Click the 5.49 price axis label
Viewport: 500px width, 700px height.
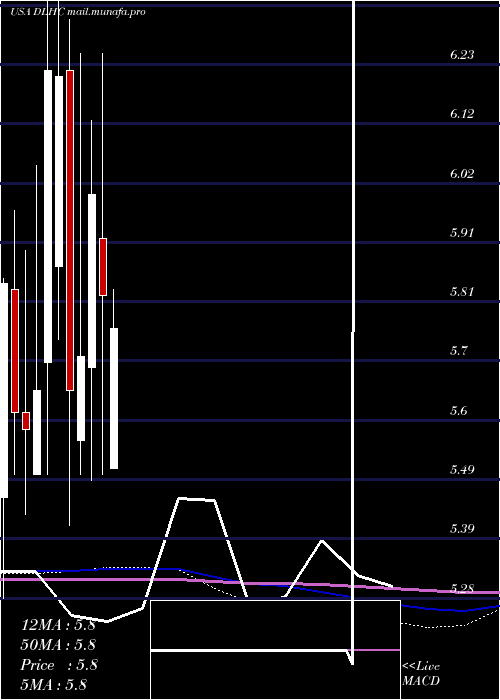(x=462, y=469)
